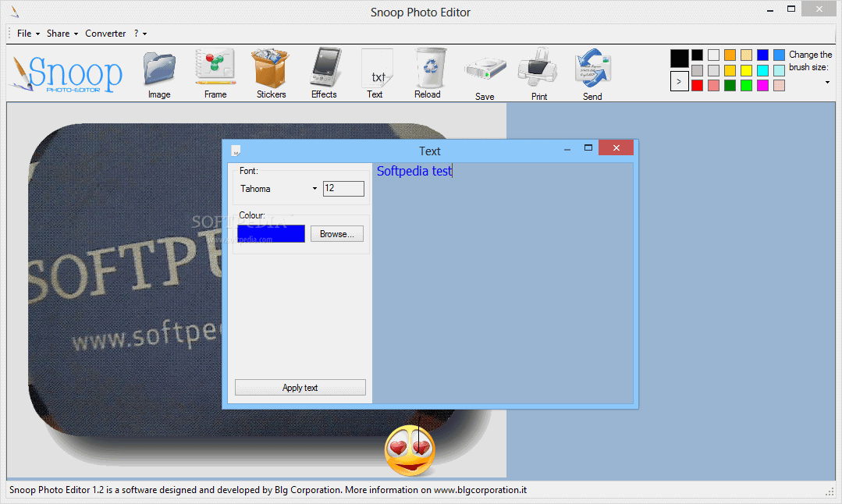Maximize the Snoop Photo Editor window
842x504 pixels.
point(791,9)
